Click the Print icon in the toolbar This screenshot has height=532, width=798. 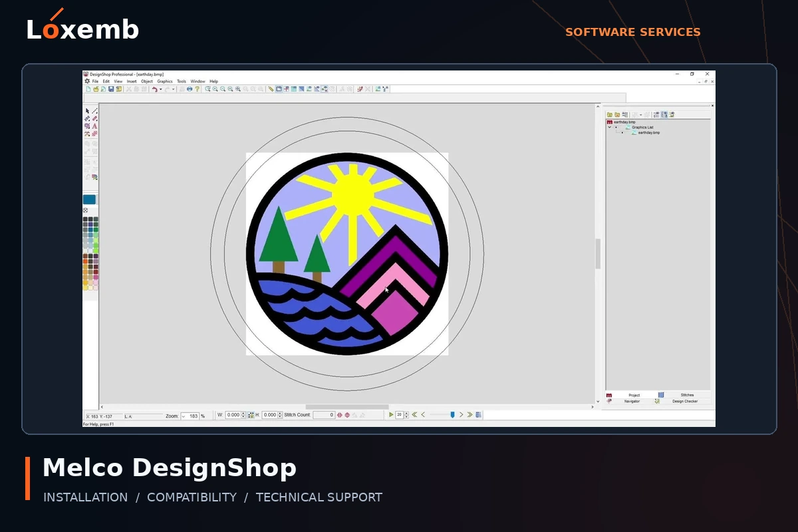(x=190, y=89)
